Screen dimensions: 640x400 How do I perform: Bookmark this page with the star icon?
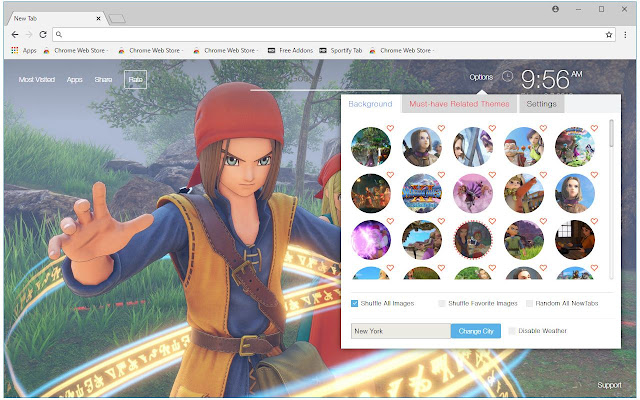[609, 35]
